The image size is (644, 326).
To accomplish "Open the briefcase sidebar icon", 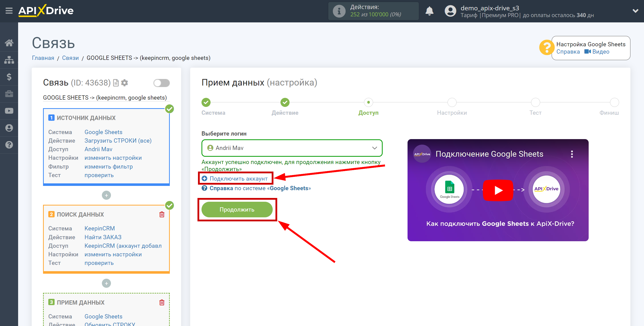I will click(x=9, y=94).
